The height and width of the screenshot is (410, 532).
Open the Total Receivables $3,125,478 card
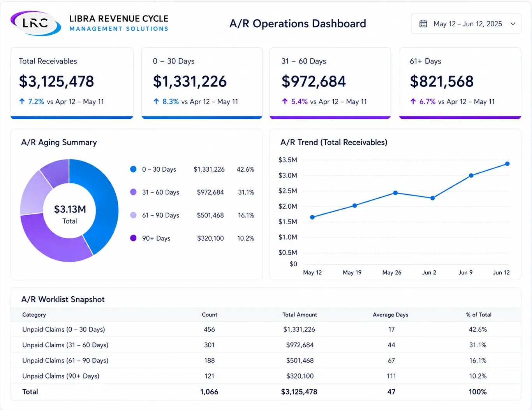pyautogui.click(x=72, y=83)
